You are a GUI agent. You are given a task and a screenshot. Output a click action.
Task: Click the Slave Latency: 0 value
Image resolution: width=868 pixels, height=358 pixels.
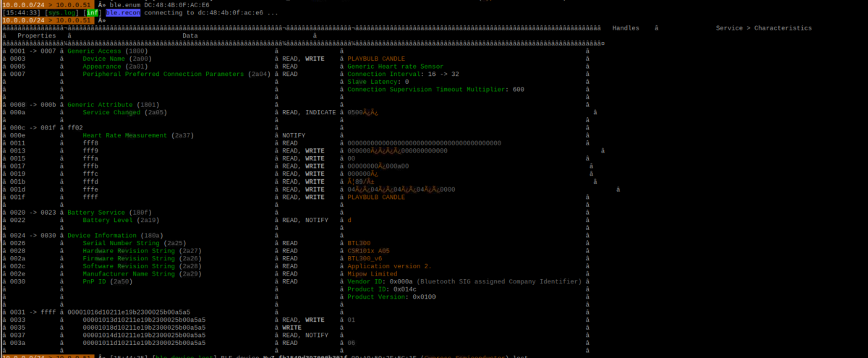378,82
